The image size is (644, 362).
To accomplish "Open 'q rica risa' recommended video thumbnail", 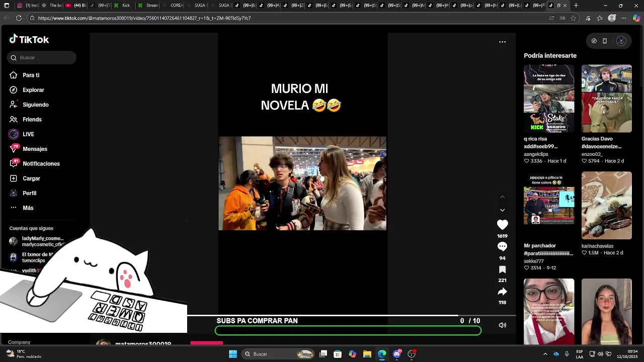I will click(549, 99).
